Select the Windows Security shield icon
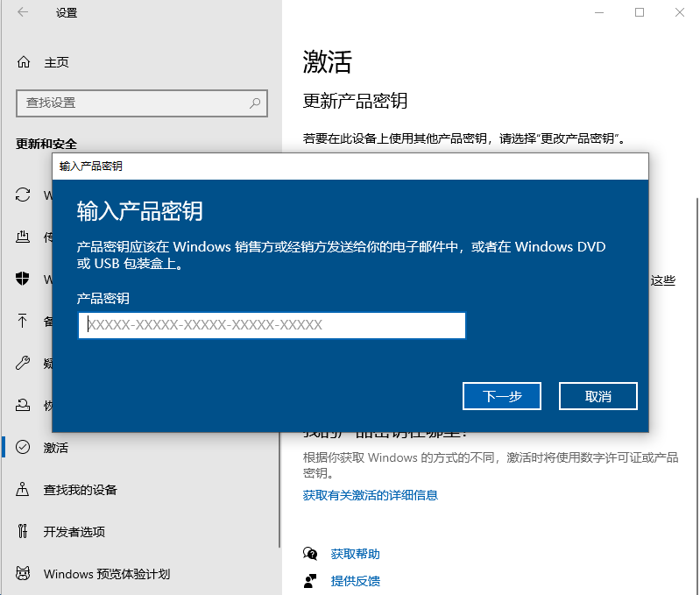Screen dimensions: 700x595 (24, 279)
